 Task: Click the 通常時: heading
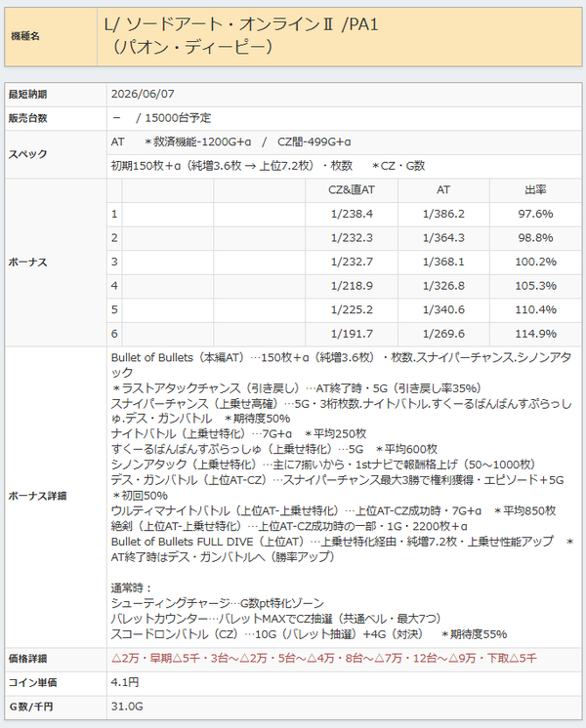(131, 588)
